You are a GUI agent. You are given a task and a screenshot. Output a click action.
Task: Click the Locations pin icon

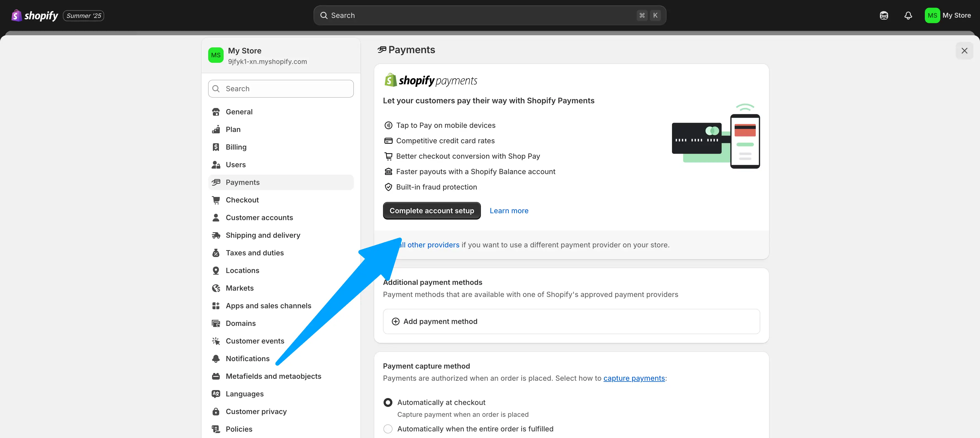216,270
